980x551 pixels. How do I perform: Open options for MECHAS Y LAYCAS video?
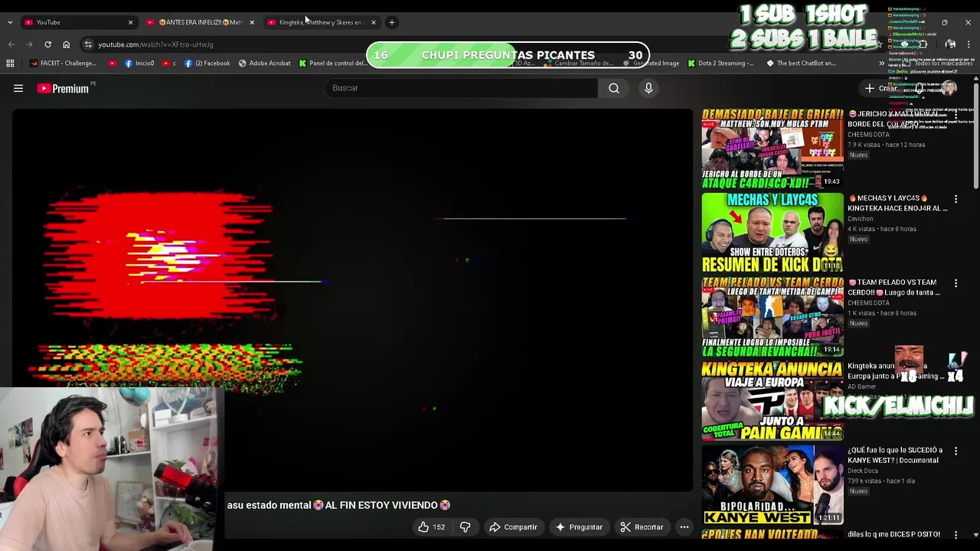(955, 199)
